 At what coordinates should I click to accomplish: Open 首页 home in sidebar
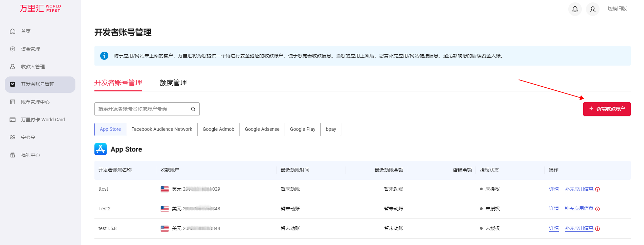[26, 31]
